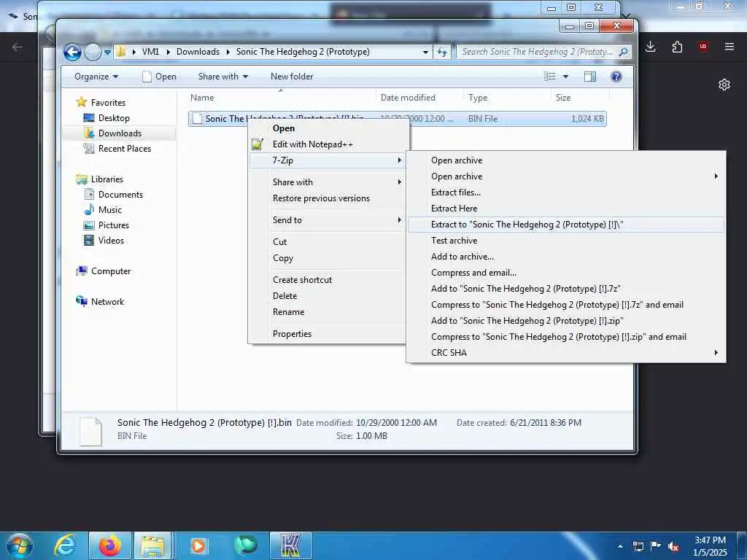
Task: Click the Change your view icon
Action: click(550, 77)
